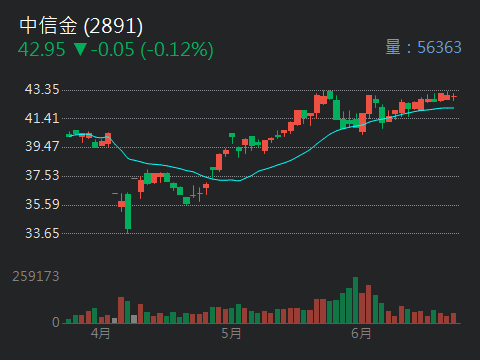Click the 0 volume axis label

pos(56,322)
